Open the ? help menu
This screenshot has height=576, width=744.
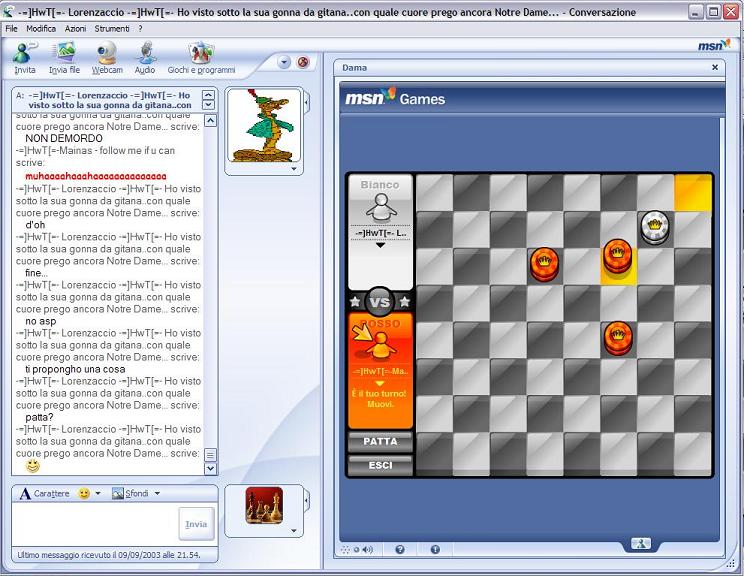coord(140,28)
